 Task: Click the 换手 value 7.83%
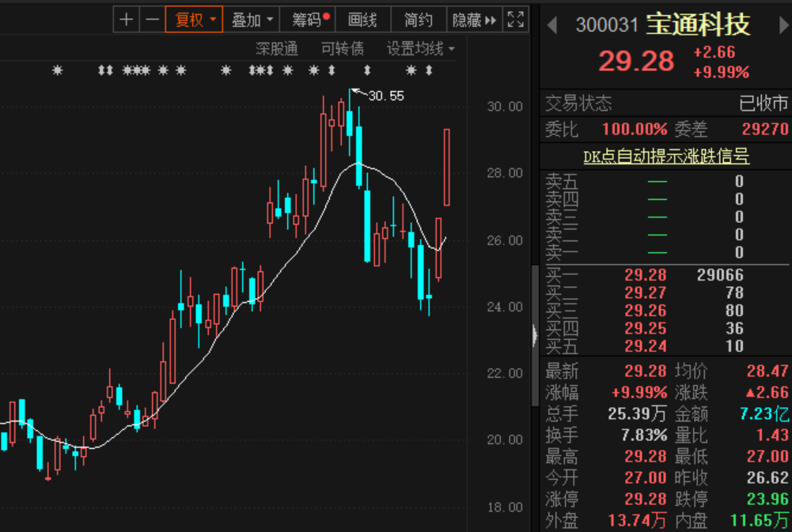[x=645, y=435]
